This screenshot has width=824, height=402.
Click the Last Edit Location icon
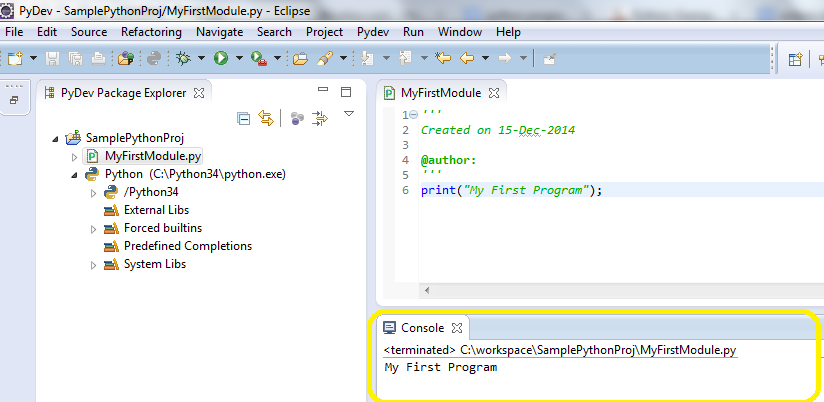(443, 58)
